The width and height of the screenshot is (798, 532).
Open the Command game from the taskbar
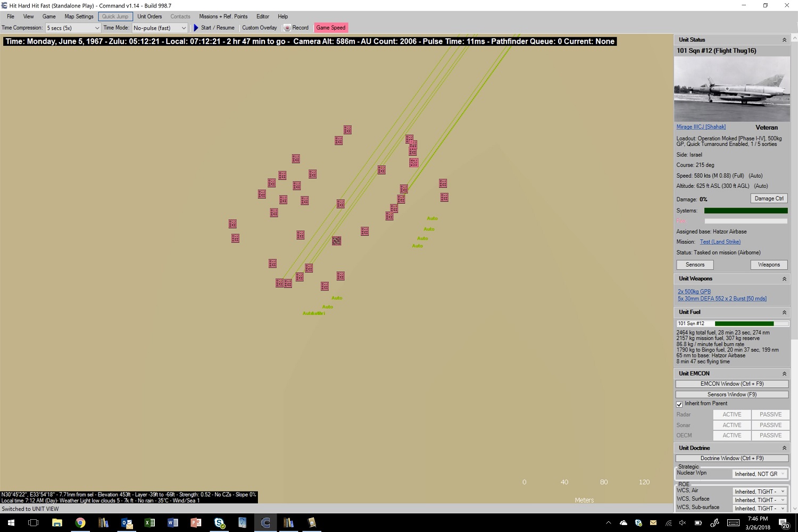click(x=265, y=523)
